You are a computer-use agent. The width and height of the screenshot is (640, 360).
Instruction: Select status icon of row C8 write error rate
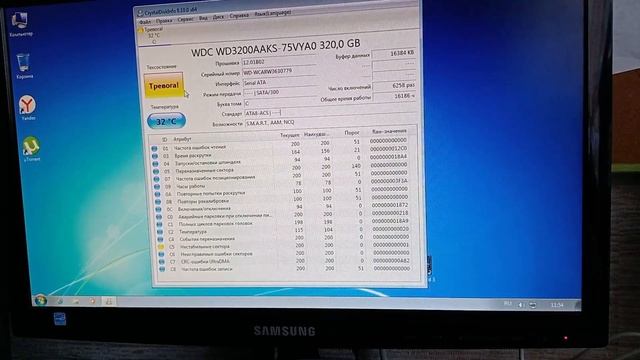[x=162, y=269]
